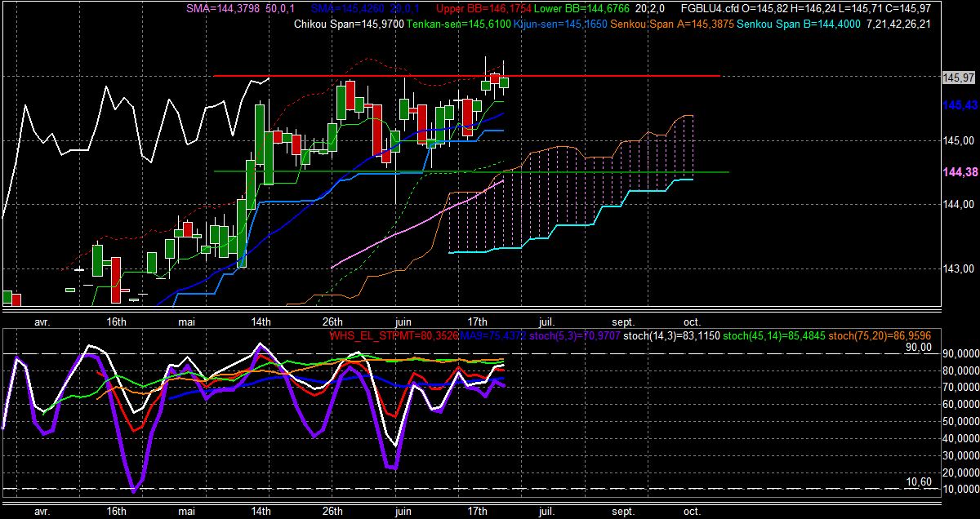Click the 90,00 overbought level label
This screenshot has width=980, height=519.
918,348
